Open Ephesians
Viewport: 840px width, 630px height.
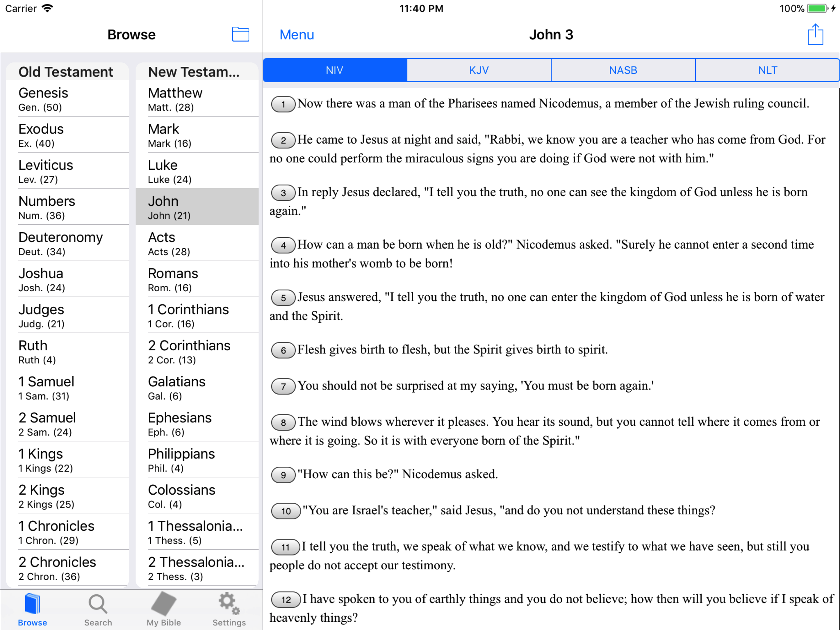(x=197, y=423)
